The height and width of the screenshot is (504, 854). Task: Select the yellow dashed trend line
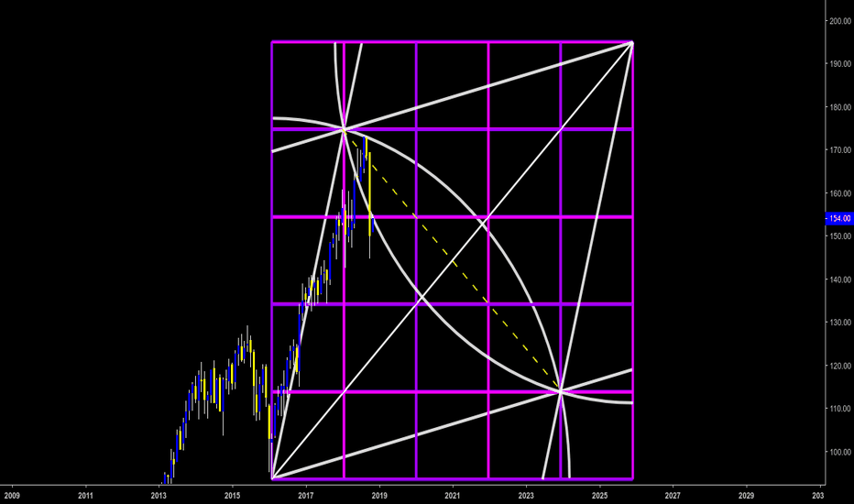(452, 260)
